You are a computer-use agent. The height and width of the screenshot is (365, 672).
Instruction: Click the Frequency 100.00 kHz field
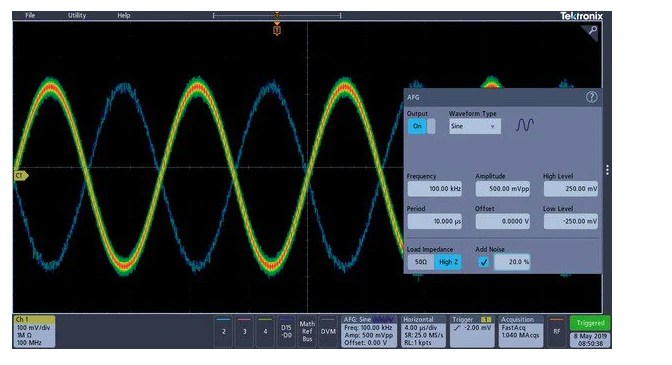(x=434, y=188)
